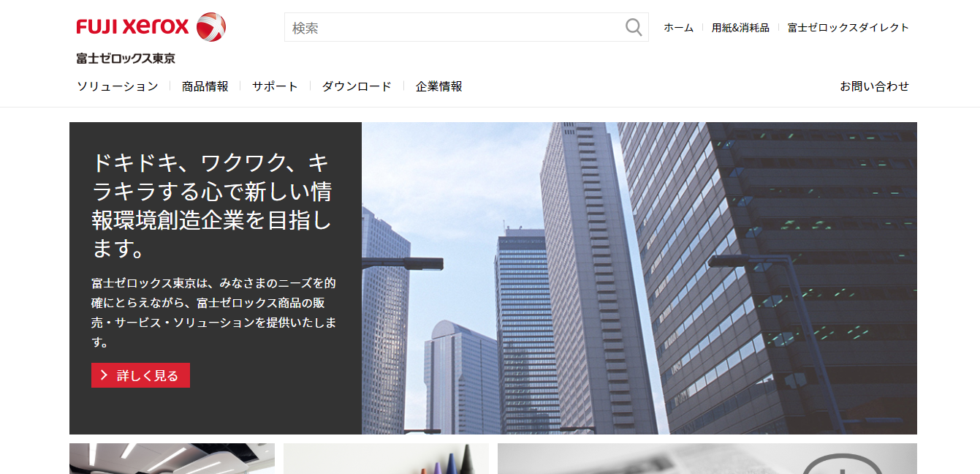Image resolution: width=980 pixels, height=474 pixels.
Task: Open the サポート menu
Action: tap(276, 86)
